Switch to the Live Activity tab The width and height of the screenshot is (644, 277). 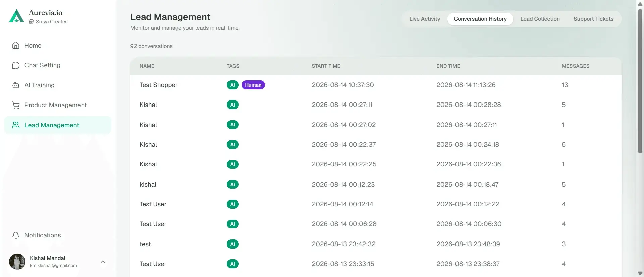(425, 19)
